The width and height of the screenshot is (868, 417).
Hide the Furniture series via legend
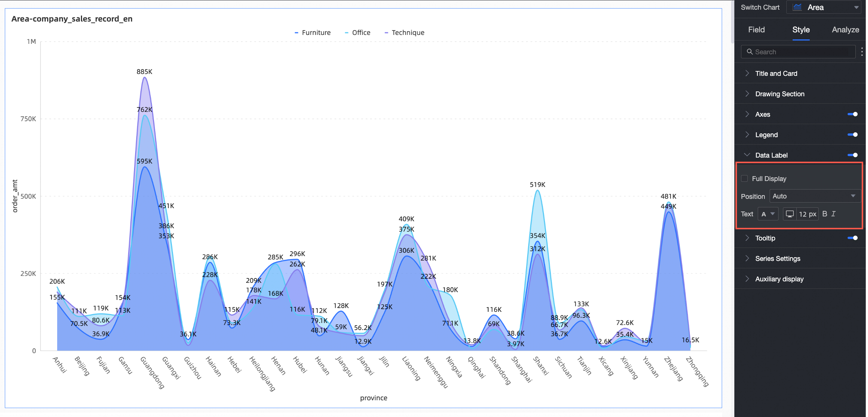pos(312,33)
